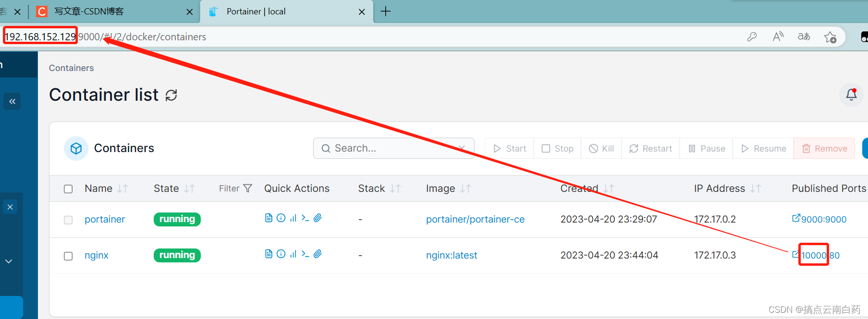Refresh the Container list
Screen dimensions: 868x319
pos(171,95)
